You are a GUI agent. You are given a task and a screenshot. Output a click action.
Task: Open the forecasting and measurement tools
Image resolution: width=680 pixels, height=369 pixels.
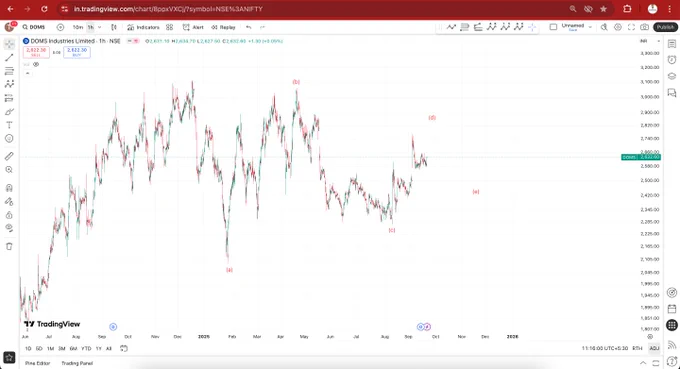point(9,98)
